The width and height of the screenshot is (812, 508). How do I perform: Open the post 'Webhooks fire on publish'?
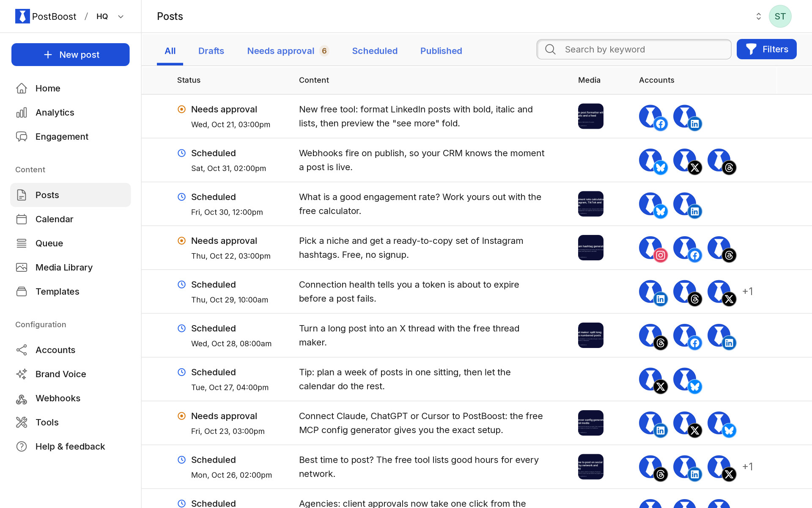422,160
